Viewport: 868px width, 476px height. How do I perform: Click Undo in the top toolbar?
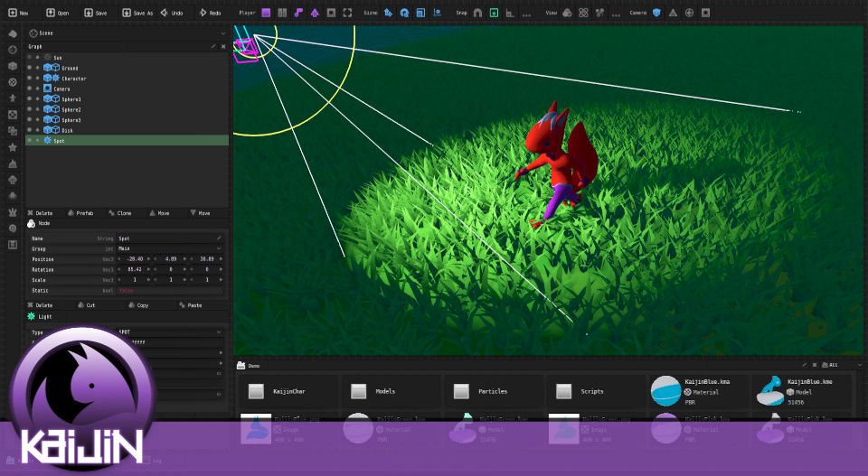click(x=172, y=12)
